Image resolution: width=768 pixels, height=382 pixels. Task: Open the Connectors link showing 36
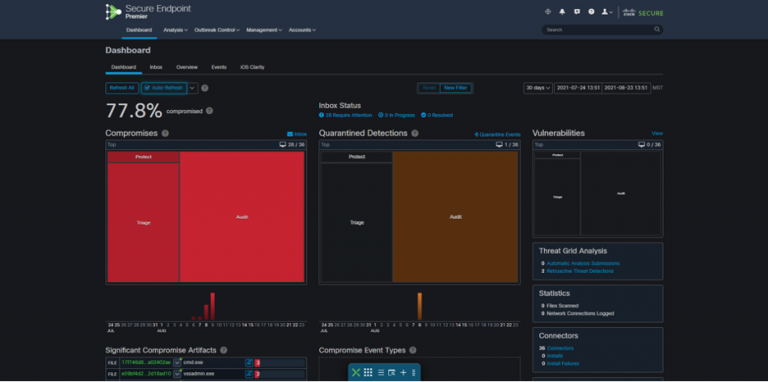[x=560, y=348]
